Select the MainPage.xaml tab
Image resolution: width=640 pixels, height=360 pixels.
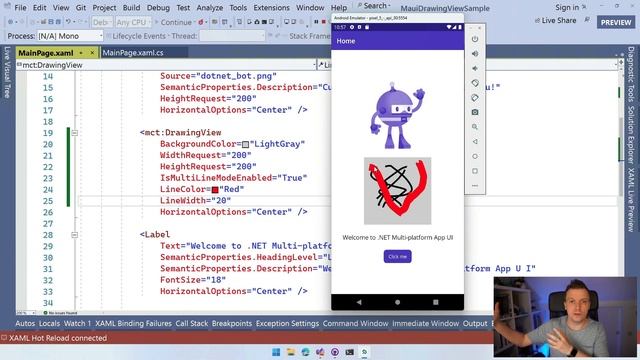point(46,53)
